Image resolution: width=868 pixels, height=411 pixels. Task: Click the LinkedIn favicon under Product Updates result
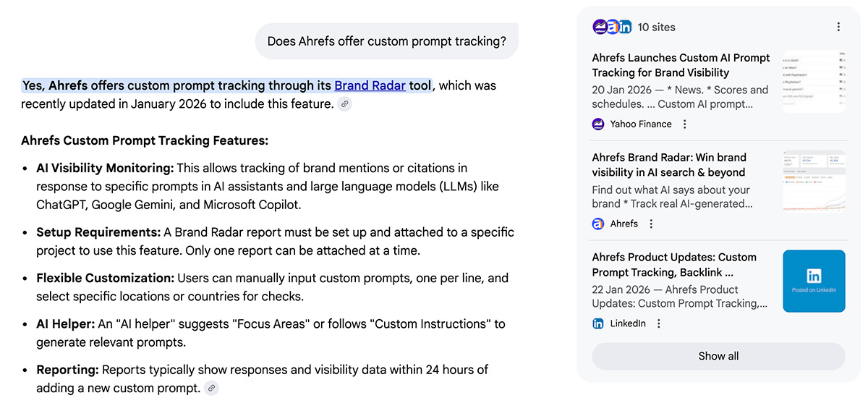598,323
